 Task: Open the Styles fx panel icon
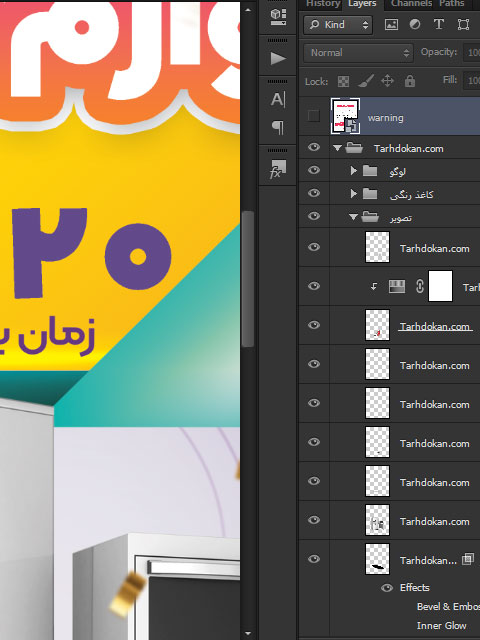(278, 169)
